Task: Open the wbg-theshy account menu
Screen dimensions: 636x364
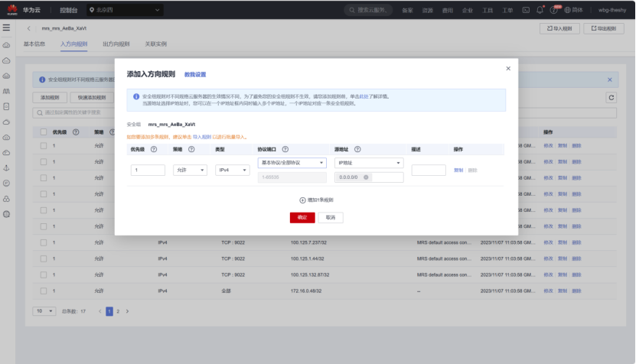Action: pyautogui.click(x=612, y=10)
